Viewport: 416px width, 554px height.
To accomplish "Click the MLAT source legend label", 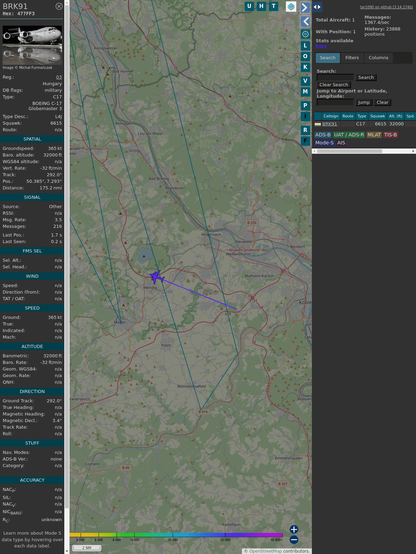I will [x=374, y=135].
